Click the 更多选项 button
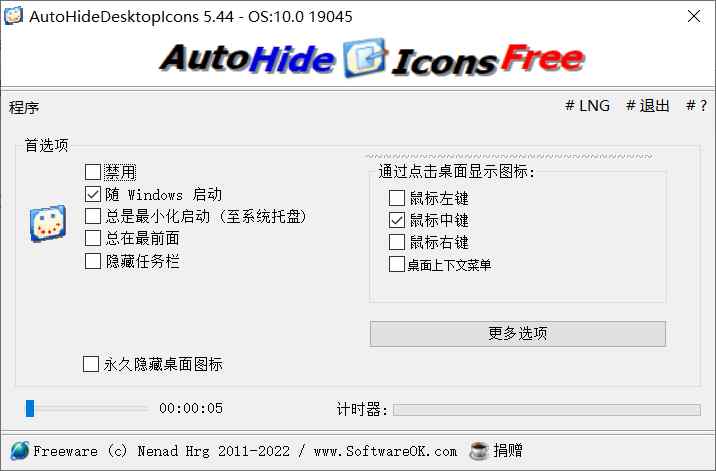 (x=517, y=333)
